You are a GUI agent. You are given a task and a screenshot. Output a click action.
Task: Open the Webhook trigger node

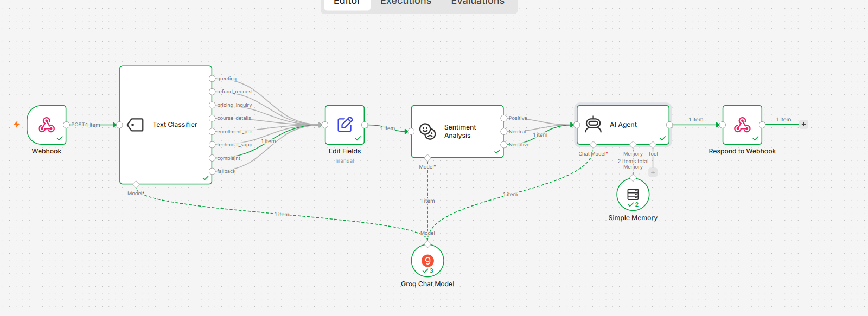[47, 125]
